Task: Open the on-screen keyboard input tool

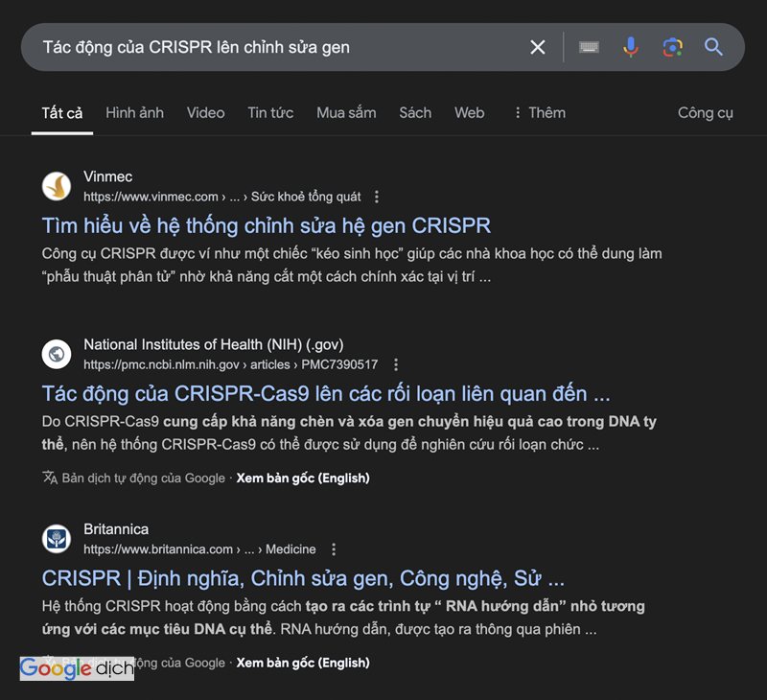Action: pos(589,47)
